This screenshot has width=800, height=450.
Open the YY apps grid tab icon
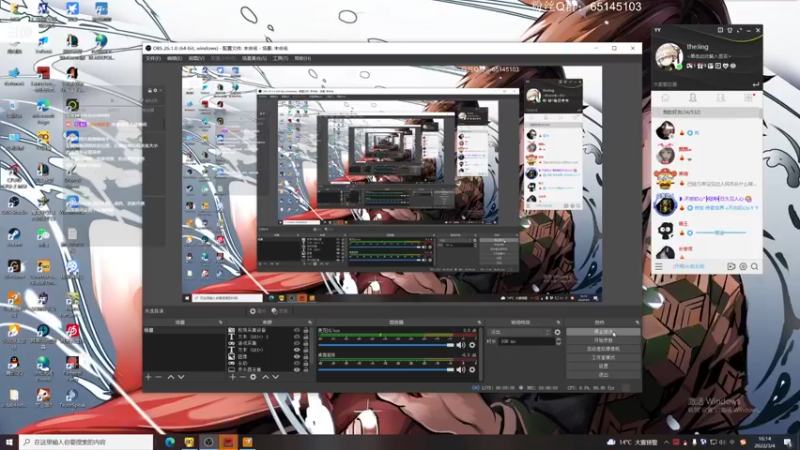(x=748, y=97)
